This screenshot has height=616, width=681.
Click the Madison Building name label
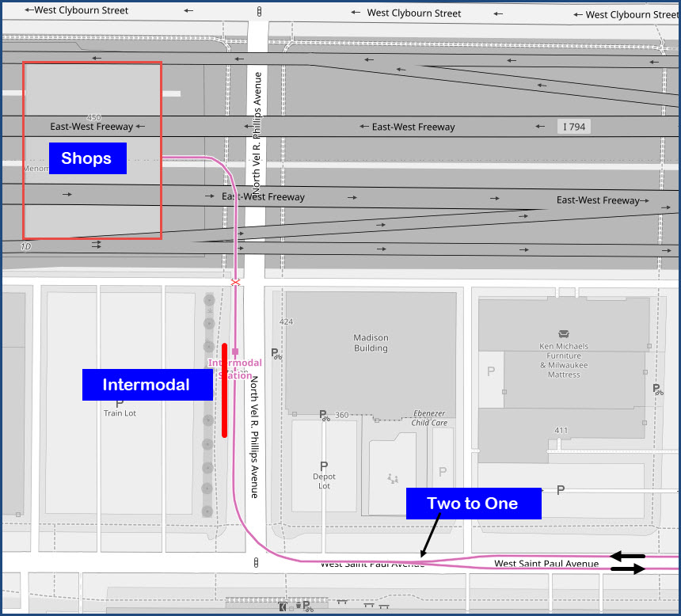tap(371, 343)
